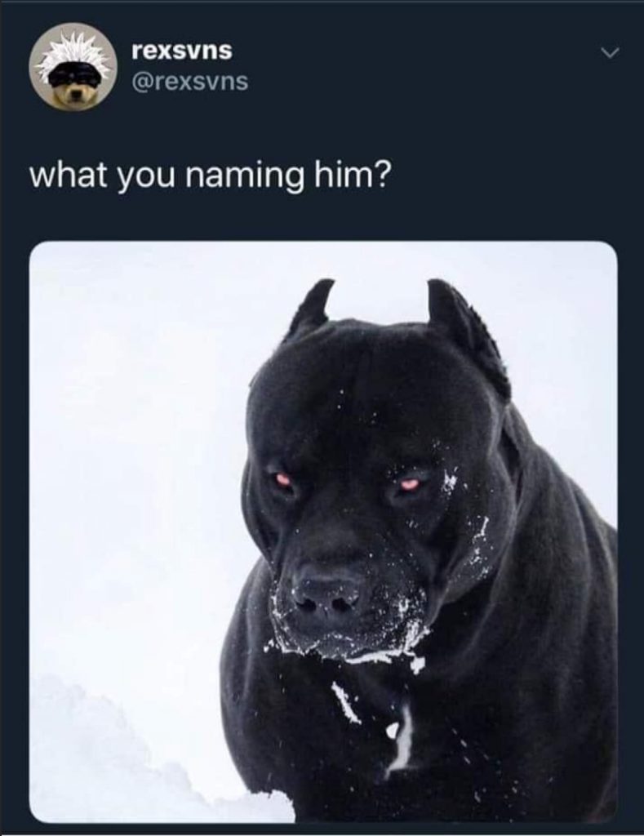
Task: Click the dog's snow-covered nose
Action: pos(326,594)
